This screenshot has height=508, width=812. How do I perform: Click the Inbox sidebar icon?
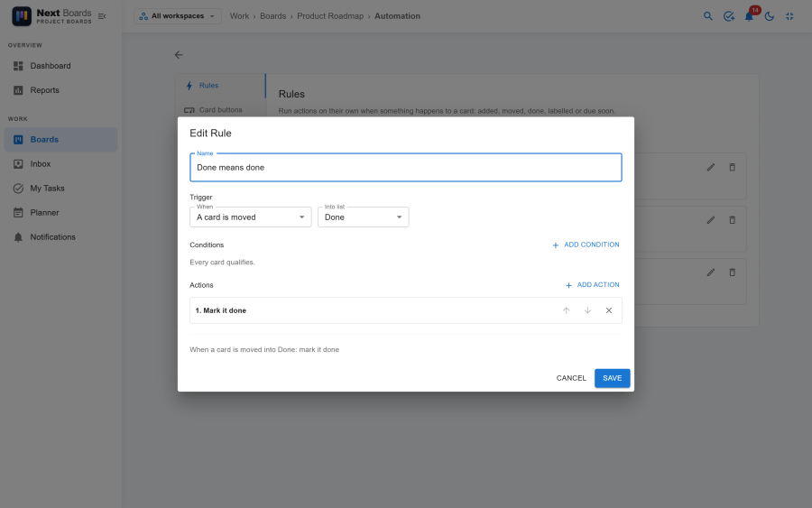(18, 164)
